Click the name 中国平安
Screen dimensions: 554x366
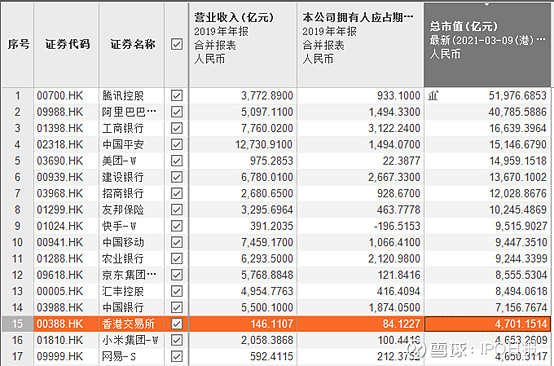123,144
